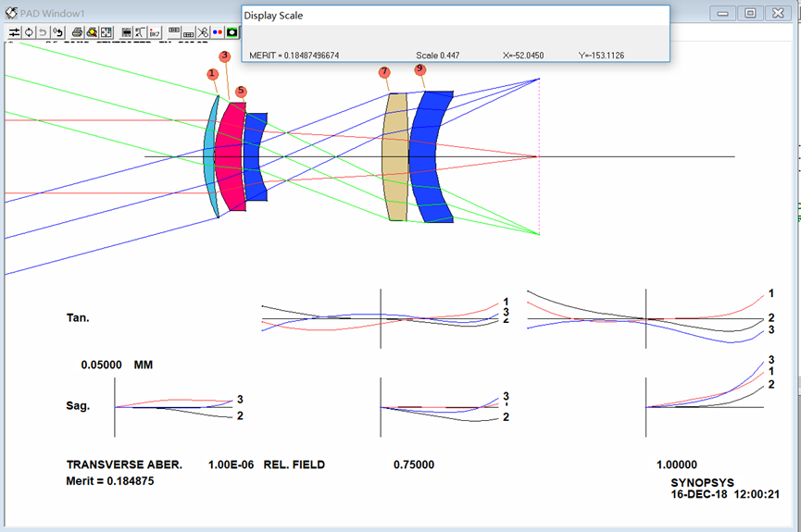801x532 pixels.
Task: Maximize the PAD window
Action: [750, 13]
